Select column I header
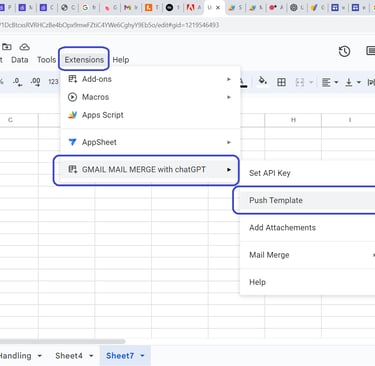 [x=349, y=120]
